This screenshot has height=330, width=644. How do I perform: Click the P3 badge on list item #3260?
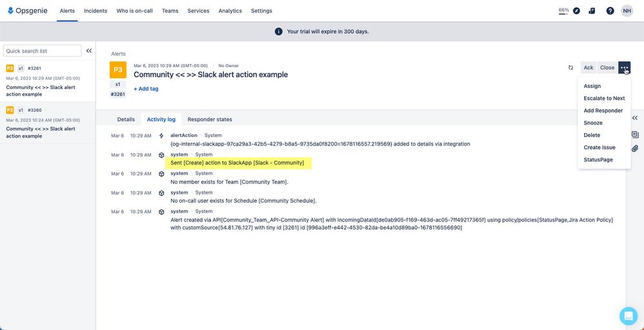point(10,110)
